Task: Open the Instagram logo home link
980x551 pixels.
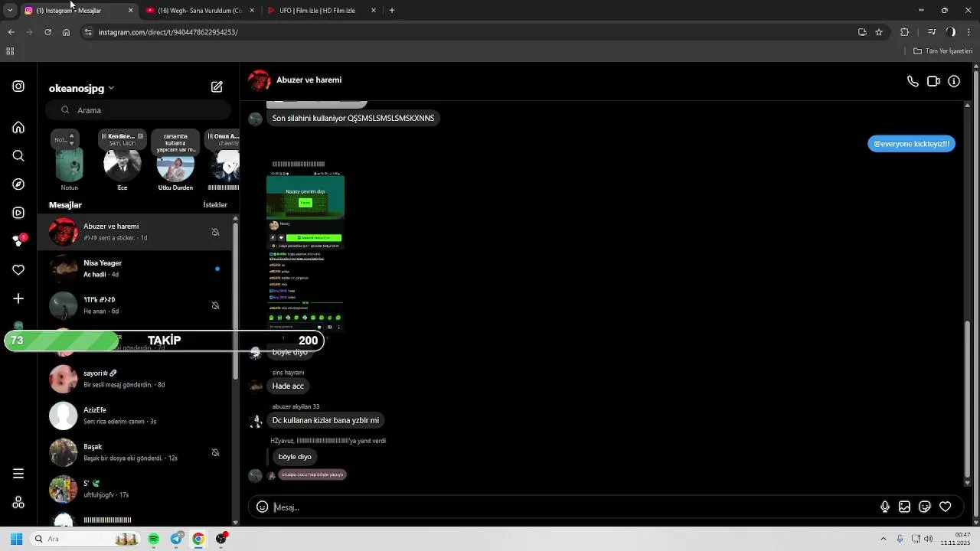Action: (18, 86)
